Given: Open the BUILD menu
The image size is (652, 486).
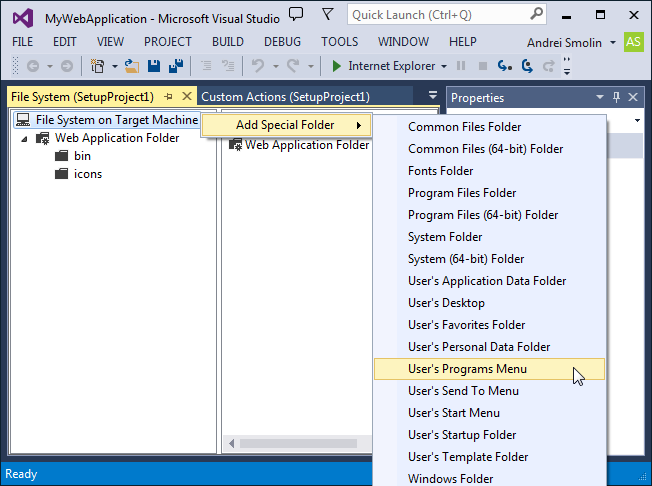Looking at the screenshot, I should click(228, 42).
